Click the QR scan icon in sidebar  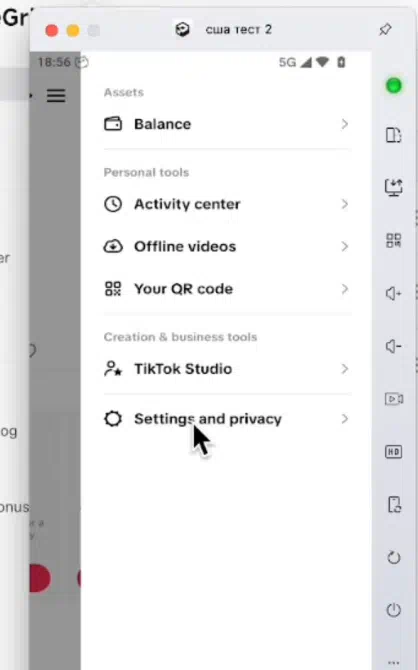click(393, 240)
